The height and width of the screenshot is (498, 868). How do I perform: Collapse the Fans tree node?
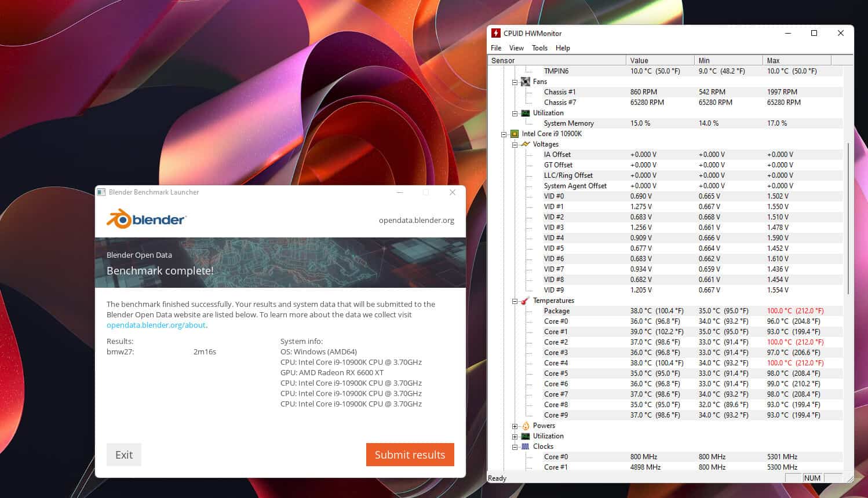point(515,82)
